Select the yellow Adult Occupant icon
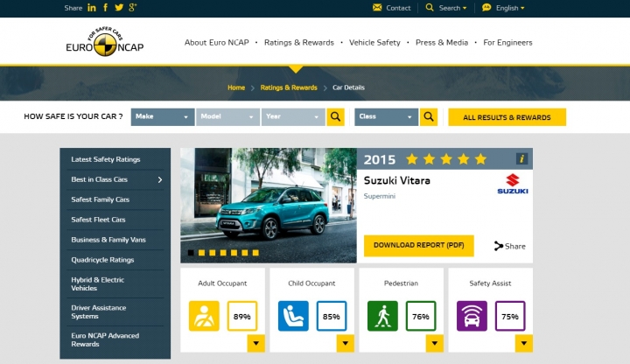 point(204,316)
